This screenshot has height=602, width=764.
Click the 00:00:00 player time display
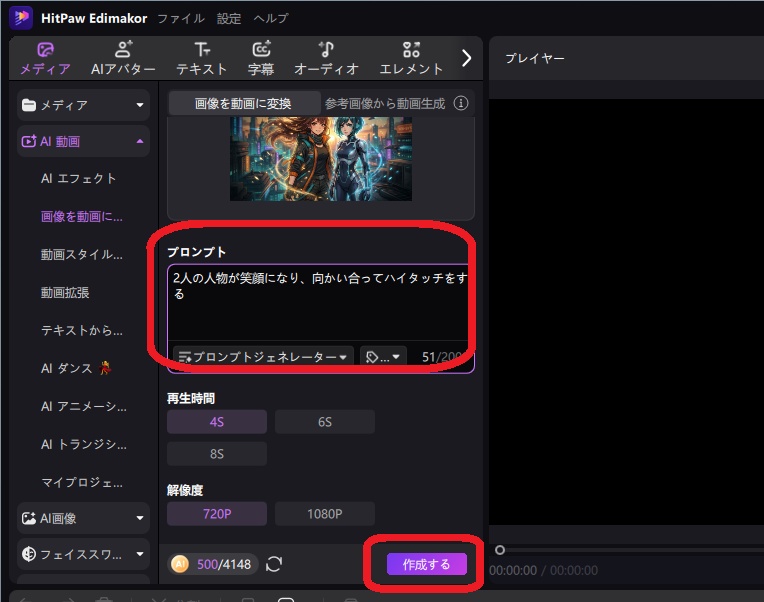tap(513, 570)
